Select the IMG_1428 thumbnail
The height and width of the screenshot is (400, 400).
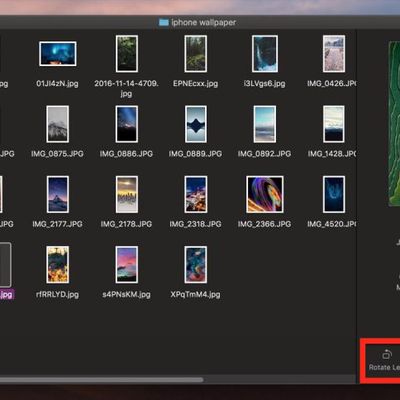(334, 124)
